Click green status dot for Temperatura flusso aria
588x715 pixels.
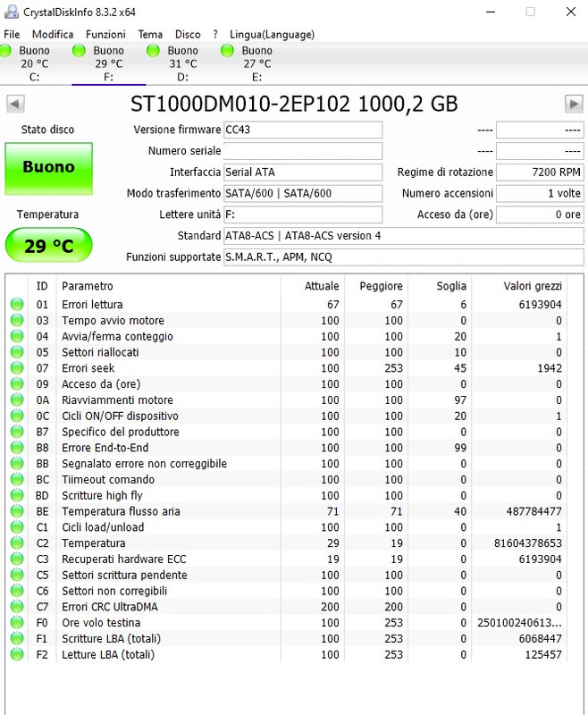17,511
